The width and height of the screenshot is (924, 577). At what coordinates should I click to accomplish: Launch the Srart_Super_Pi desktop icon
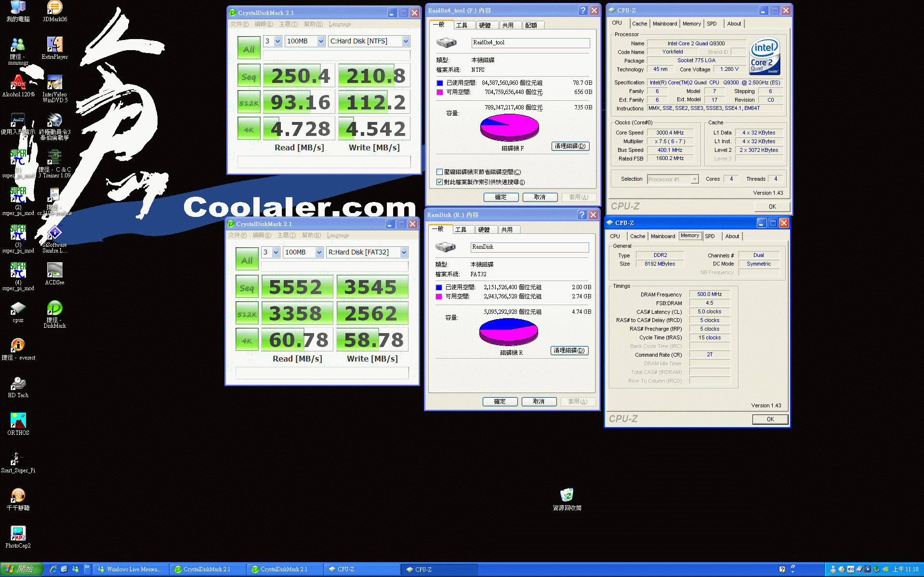click(18, 462)
